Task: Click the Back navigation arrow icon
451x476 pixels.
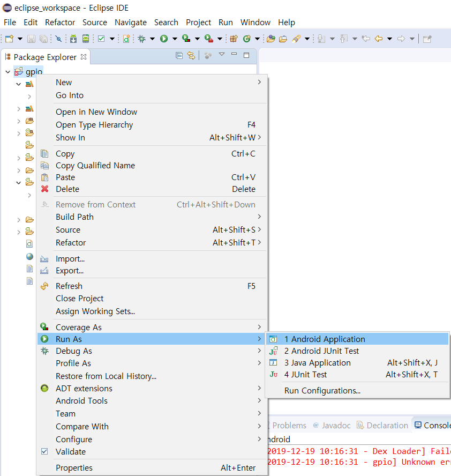Action: pyautogui.click(x=379, y=39)
